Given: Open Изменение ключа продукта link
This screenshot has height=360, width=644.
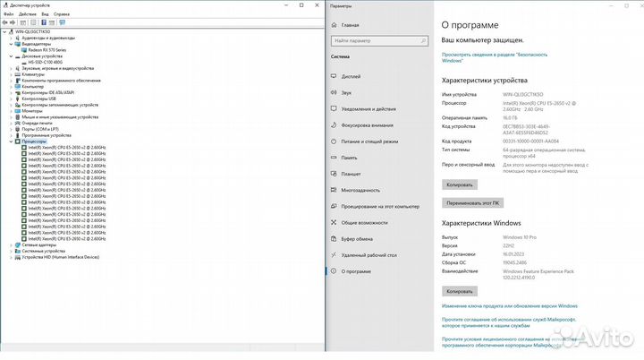Looking at the screenshot, I should click(510, 306).
